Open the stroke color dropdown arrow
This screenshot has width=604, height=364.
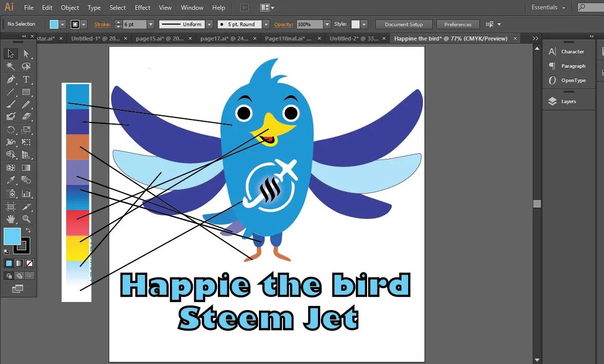[x=84, y=24]
